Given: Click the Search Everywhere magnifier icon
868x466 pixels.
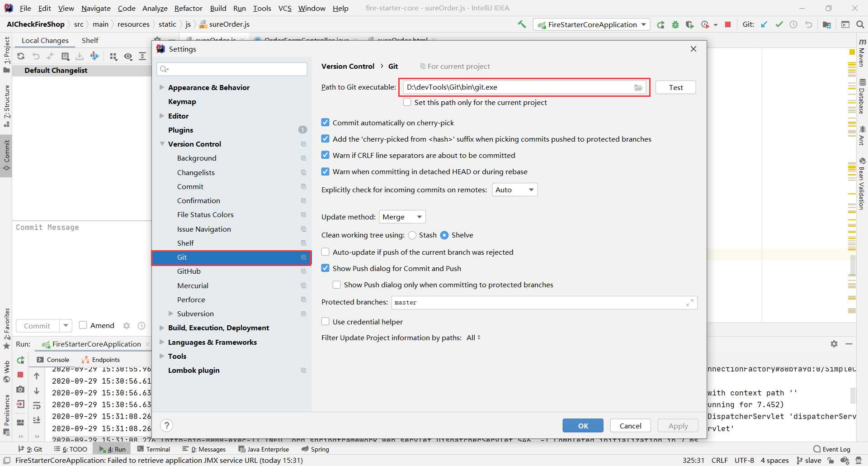Looking at the screenshot, I should tap(860, 24).
